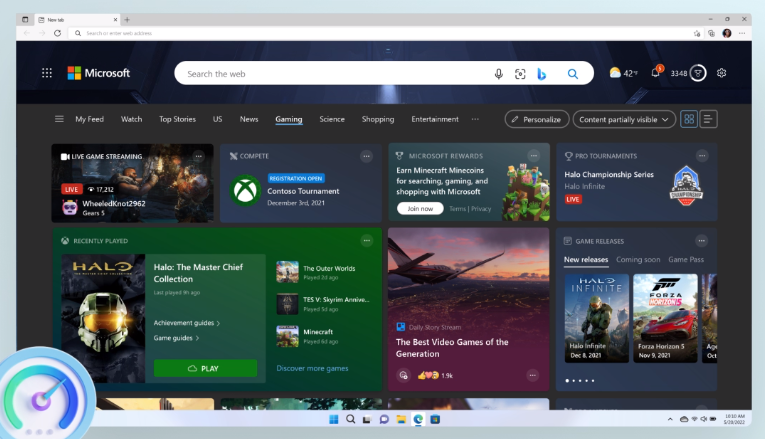The width and height of the screenshot is (765, 439).
Task: Open Windows Start menu
Action: pos(334,419)
